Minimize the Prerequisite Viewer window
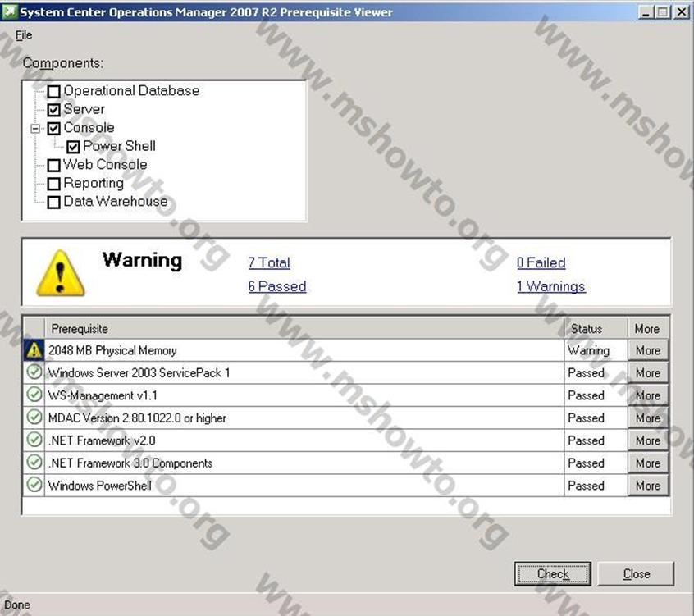 coord(646,12)
